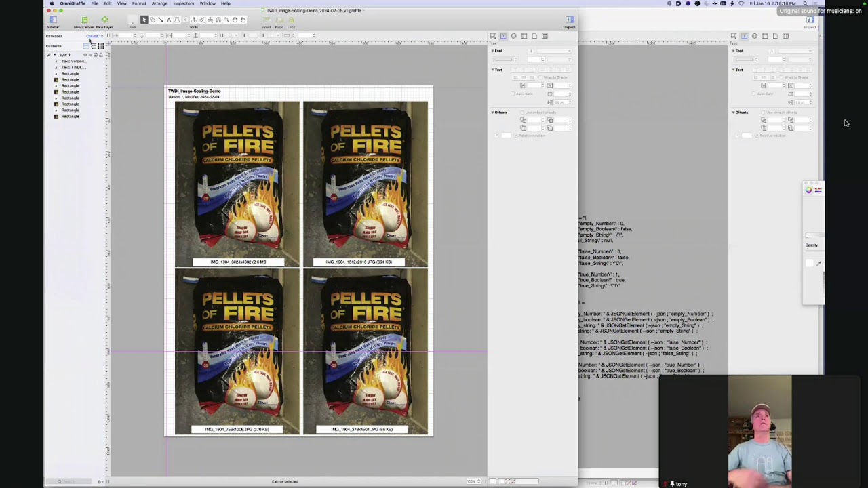868x488 pixels.
Task: Click the color wheel icon in floating panel
Action: (808, 190)
